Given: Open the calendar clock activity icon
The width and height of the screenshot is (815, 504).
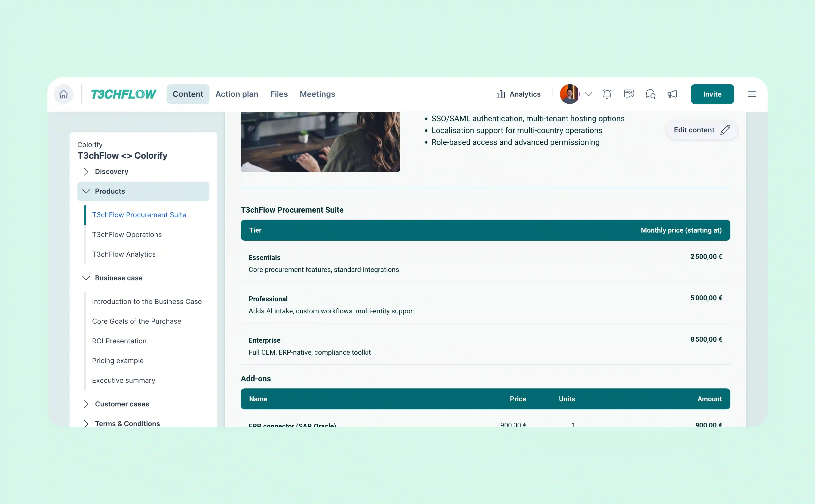Looking at the screenshot, I should (629, 94).
